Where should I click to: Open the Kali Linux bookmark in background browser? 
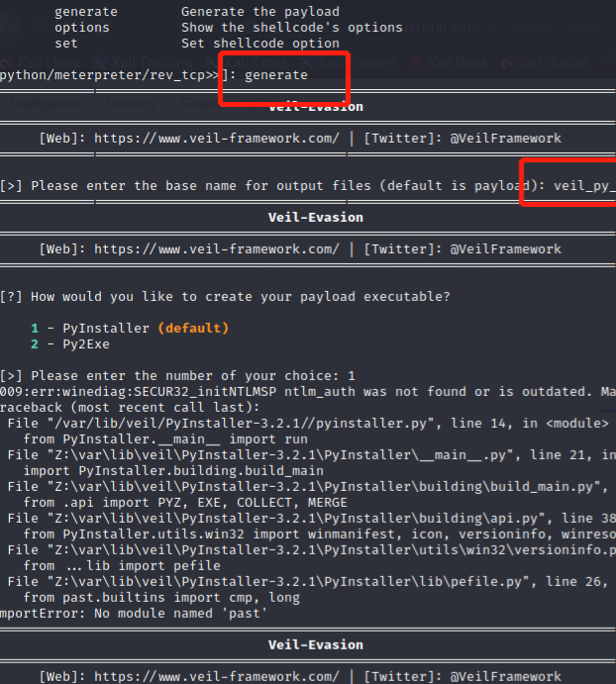[42, 62]
